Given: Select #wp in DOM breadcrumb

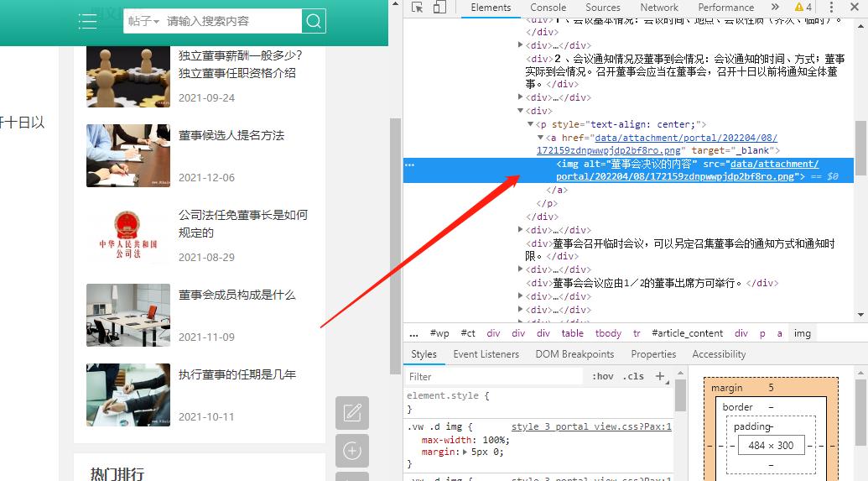Looking at the screenshot, I should click(439, 333).
